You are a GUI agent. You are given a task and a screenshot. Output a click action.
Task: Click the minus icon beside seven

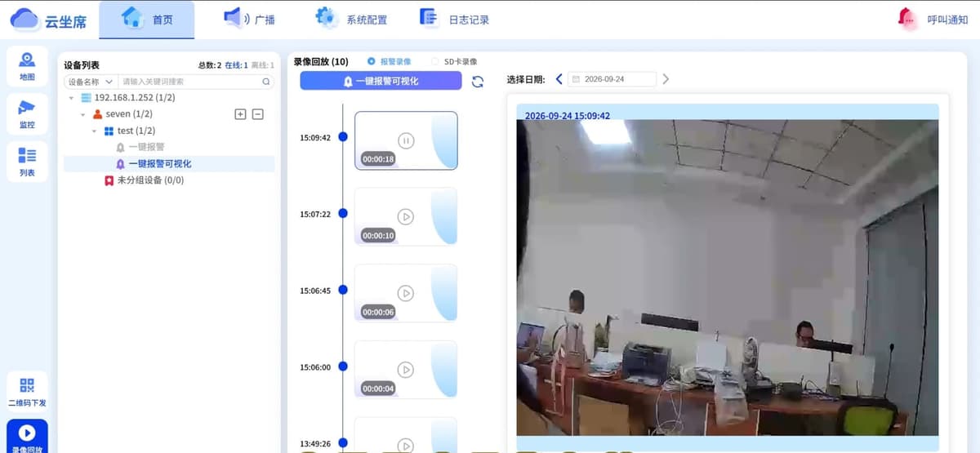[x=258, y=114]
